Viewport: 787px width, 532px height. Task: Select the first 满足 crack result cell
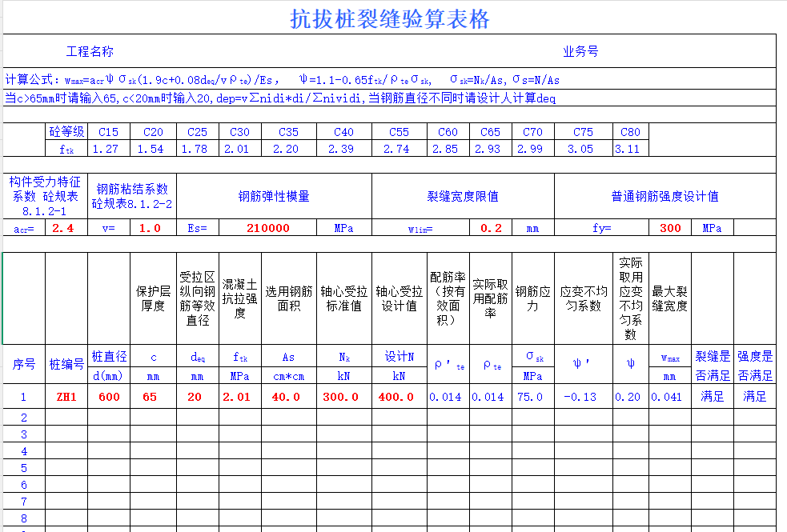[x=713, y=397]
